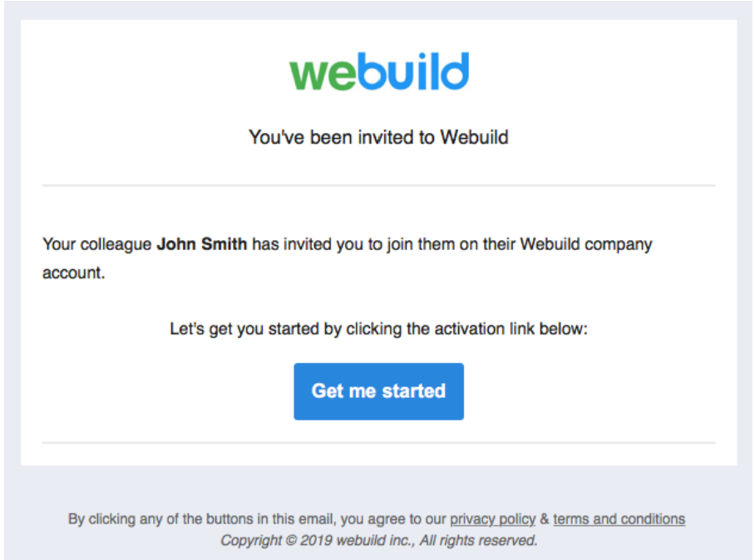Click the webuild logo at top
Viewport: 755px width, 560px height.
click(379, 71)
